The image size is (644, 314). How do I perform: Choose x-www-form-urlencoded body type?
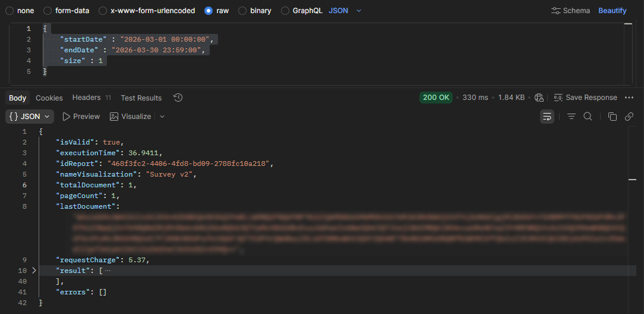[103, 11]
